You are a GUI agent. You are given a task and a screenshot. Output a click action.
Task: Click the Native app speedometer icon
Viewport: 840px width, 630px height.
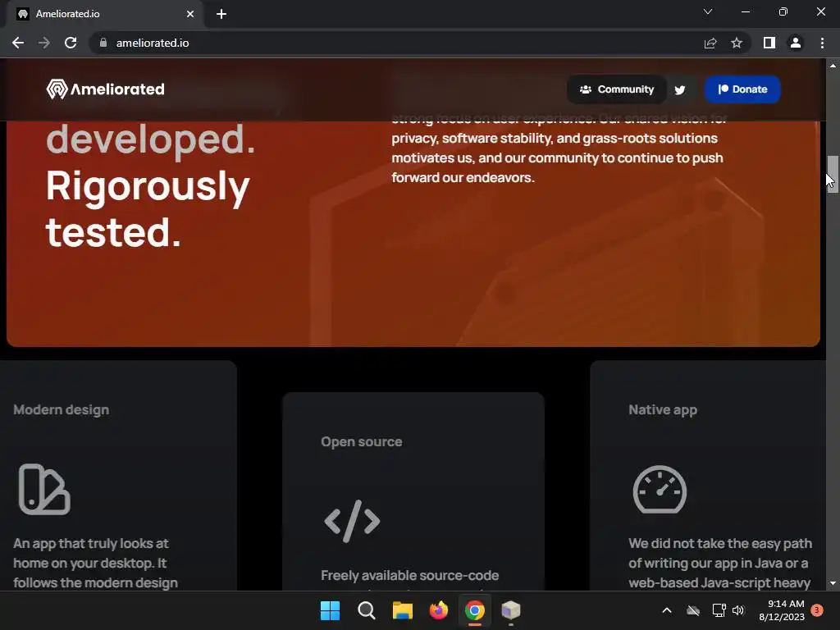click(x=660, y=489)
